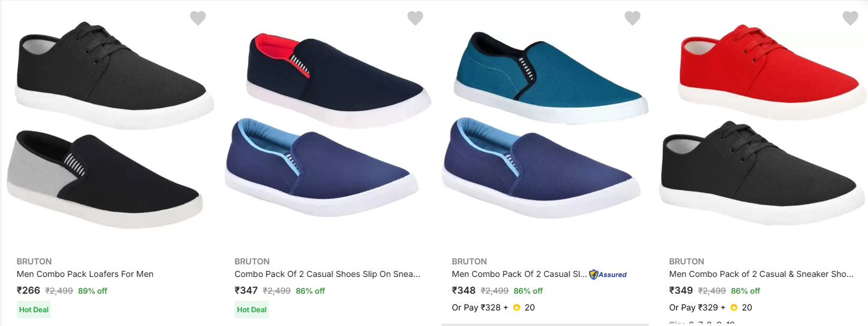This screenshot has height=326, width=868.
Task: Toggle wishlist heart for ₹348 Assured combo
Action: coord(632,19)
